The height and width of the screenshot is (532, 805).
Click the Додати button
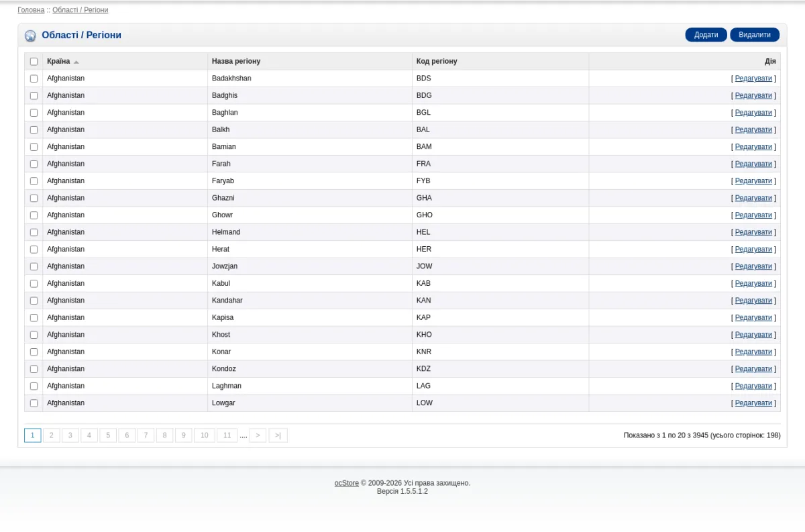coord(706,35)
